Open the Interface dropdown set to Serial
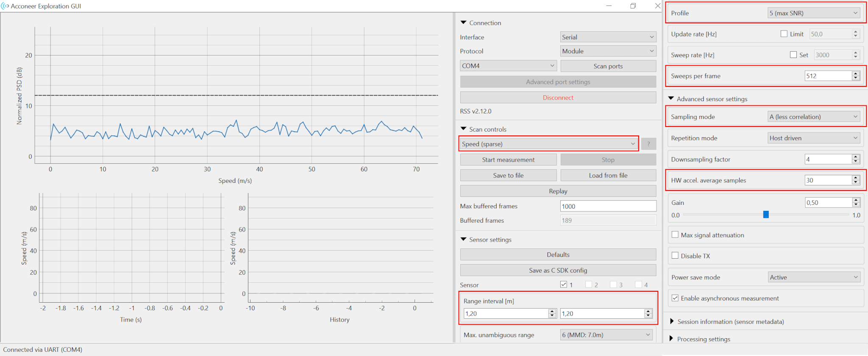Image resolution: width=868 pixels, height=356 pixels. [608, 37]
